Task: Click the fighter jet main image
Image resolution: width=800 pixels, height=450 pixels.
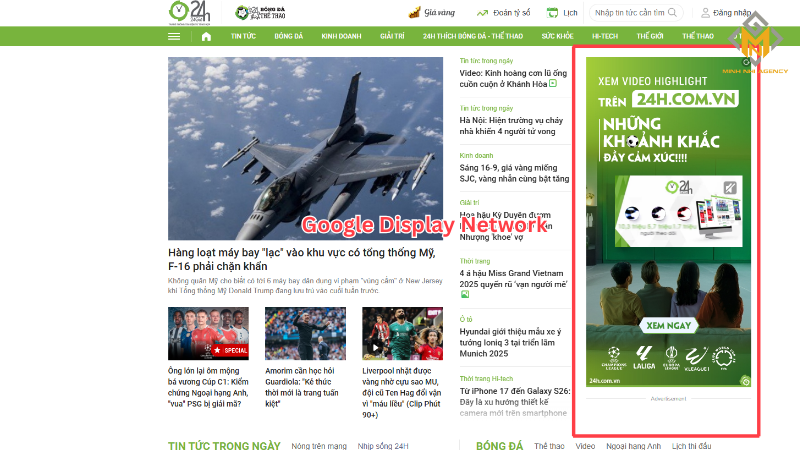Action: pyautogui.click(x=305, y=146)
